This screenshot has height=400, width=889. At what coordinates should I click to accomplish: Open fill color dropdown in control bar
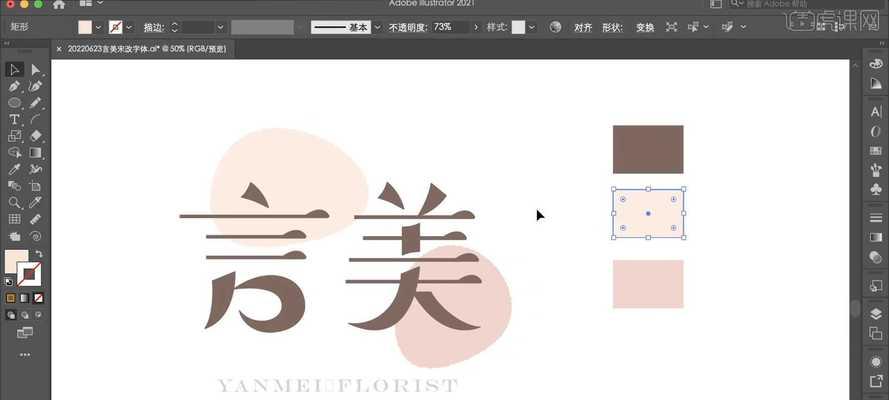click(98, 27)
